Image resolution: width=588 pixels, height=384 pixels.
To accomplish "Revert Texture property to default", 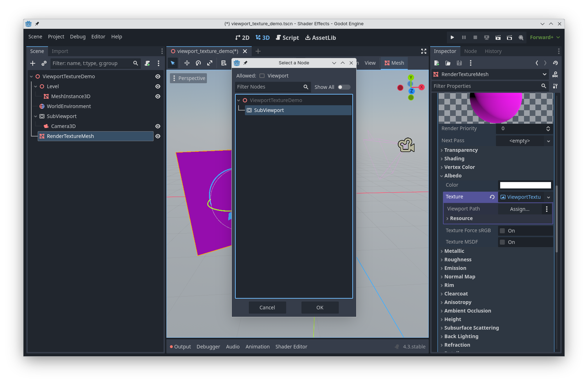I will 492,197.
